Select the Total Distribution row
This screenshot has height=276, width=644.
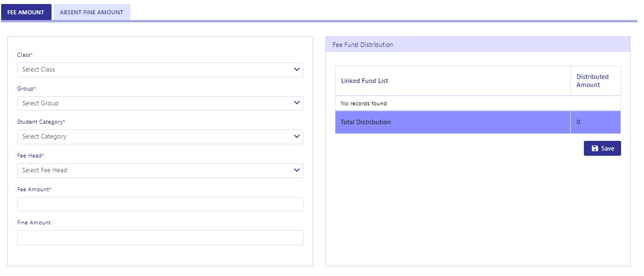tap(477, 123)
